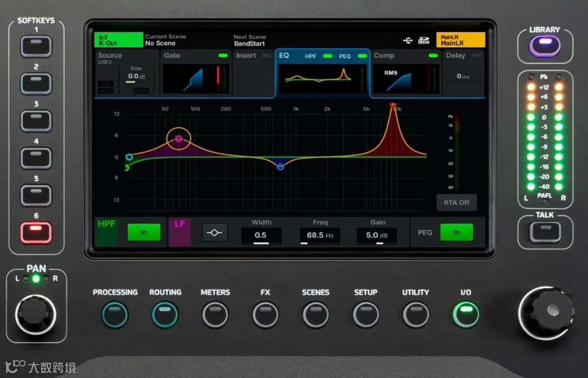
Task: Click the Pan rotary knob
Action: coord(35,315)
